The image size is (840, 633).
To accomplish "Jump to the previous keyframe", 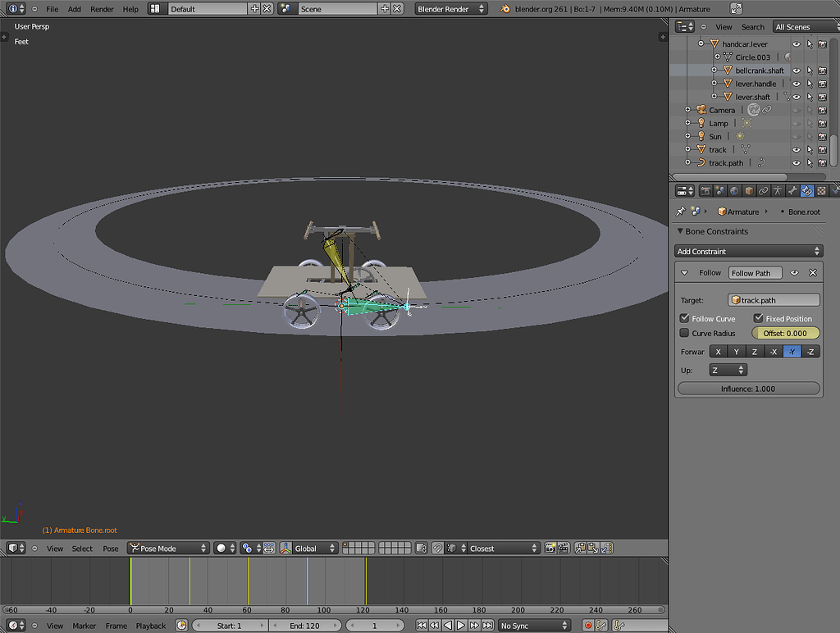I will (x=435, y=626).
